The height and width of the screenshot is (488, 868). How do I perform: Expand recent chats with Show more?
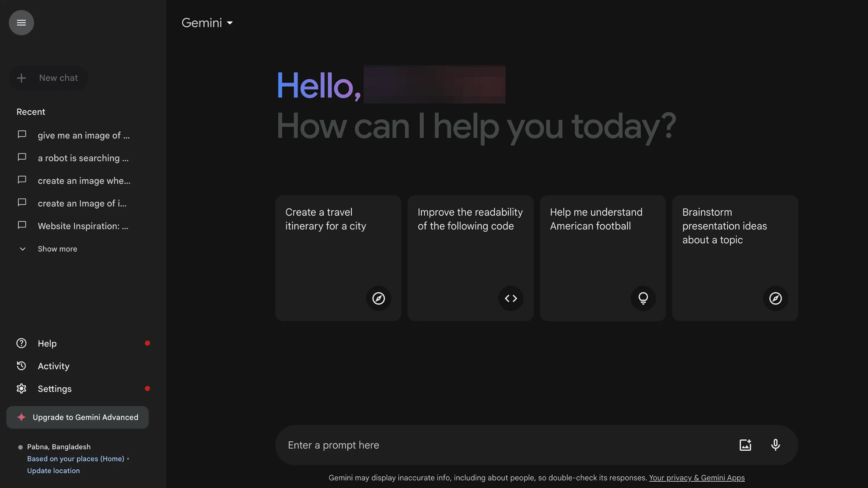pyautogui.click(x=57, y=249)
